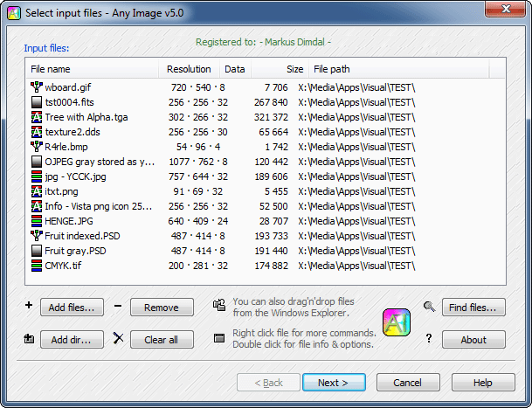This screenshot has width=532, height=408.
Task: Click the Info - Vista png icon
Action: tap(37, 206)
